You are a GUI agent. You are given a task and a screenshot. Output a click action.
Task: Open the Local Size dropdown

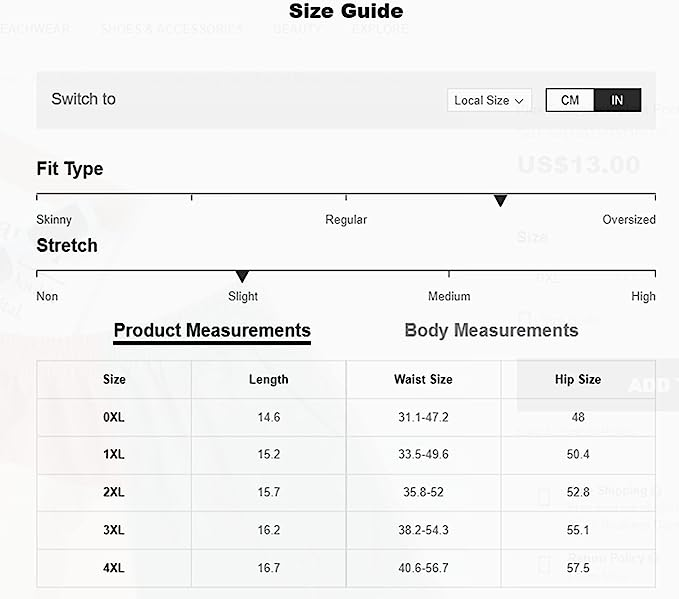489,100
